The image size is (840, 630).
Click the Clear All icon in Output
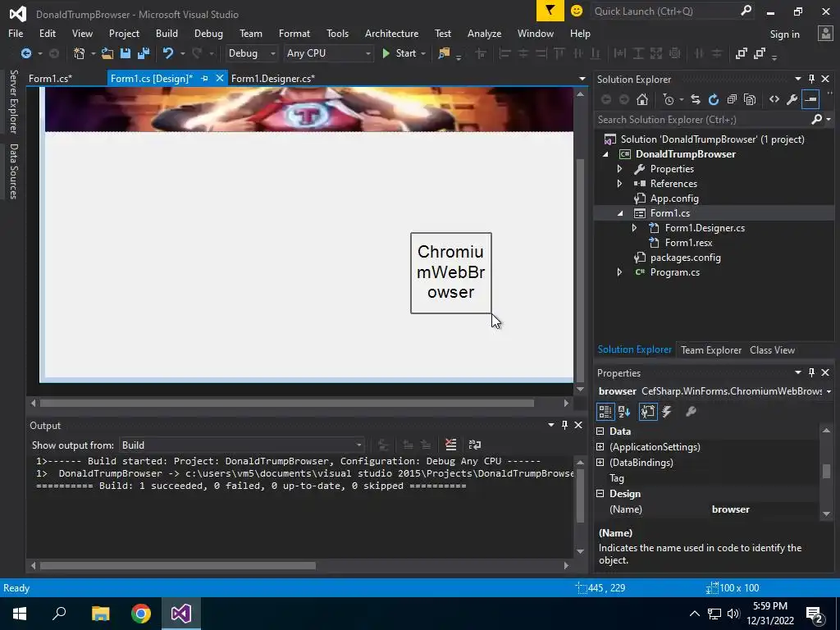point(451,445)
